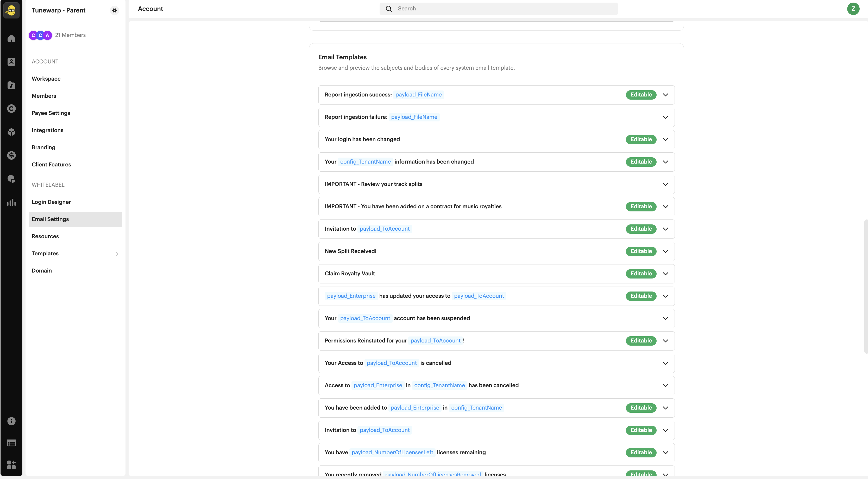The image size is (868, 479).
Task: Click the copyright C sidebar icon
Action: 11,108
